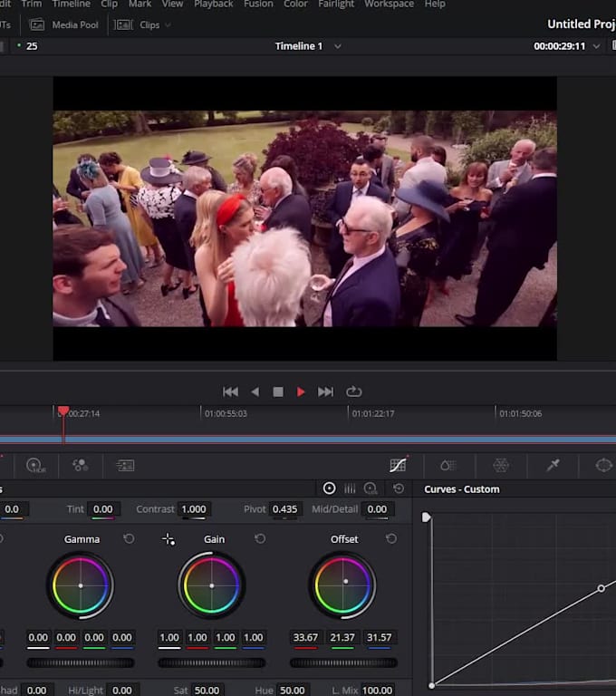Viewport: 616px width, 696px height.
Task: Reset the Offset wheel
Action: [391, 539]
